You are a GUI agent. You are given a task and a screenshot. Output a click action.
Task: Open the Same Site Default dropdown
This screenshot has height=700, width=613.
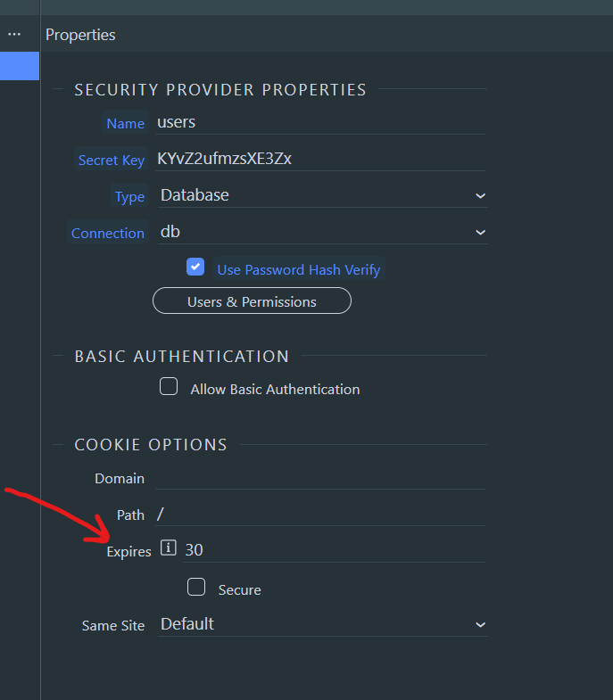(322, 624)
